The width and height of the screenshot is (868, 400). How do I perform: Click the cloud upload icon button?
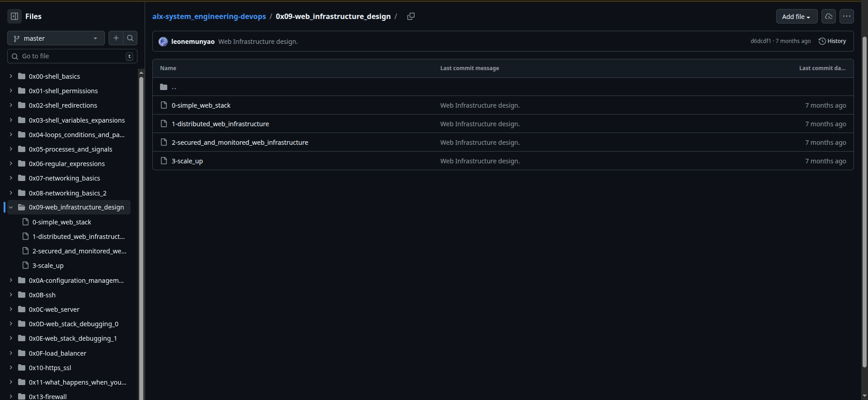click(828, 16)
